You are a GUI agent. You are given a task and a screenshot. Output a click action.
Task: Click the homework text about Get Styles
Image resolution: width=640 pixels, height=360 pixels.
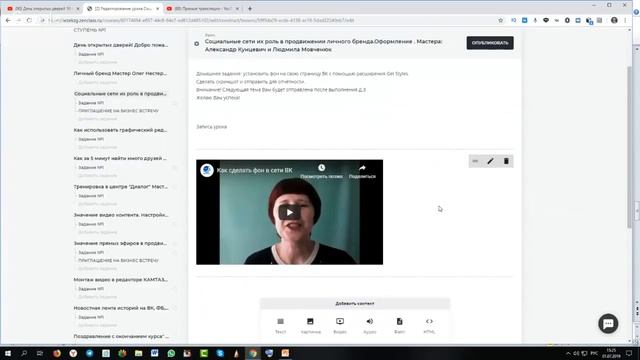[x=302, y=74]
